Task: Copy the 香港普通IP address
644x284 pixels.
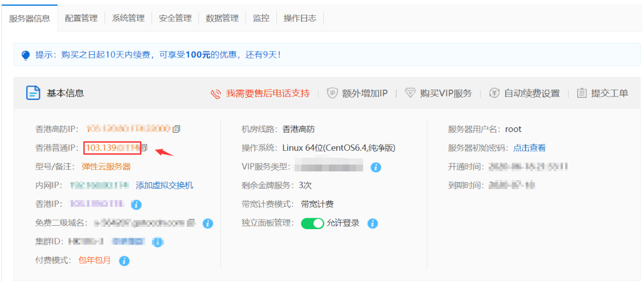Action: (144, 148)
